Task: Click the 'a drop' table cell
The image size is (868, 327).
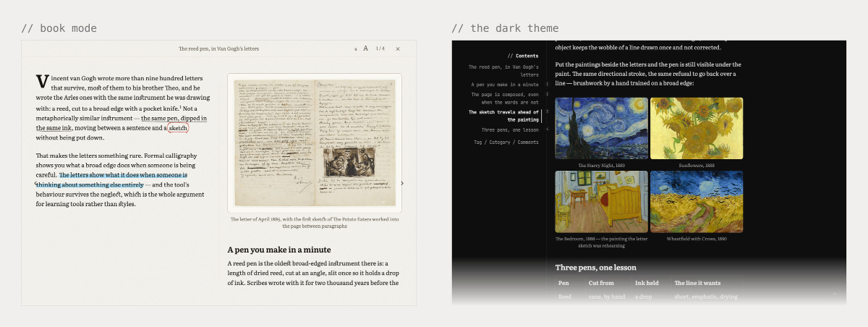Action: click(644, 297)
